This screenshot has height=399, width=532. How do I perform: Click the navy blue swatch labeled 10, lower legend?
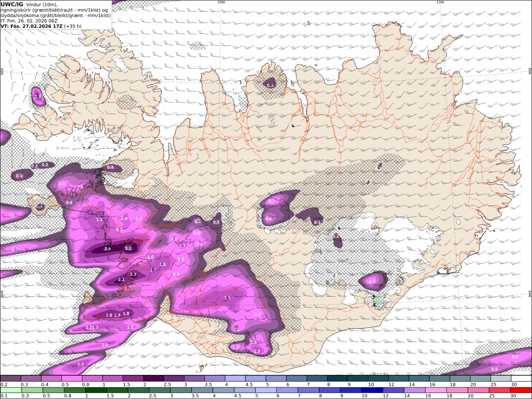click(372, 390)
